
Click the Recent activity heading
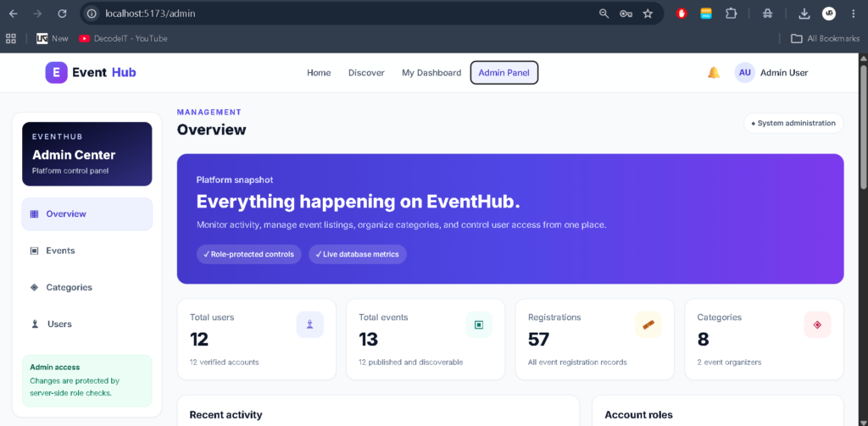click(x=225, y=415)
